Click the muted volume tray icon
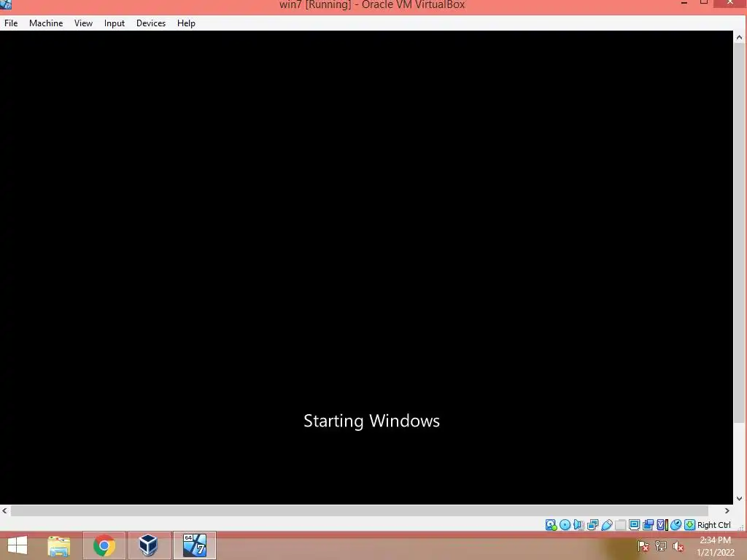This screenshot has width=747, height=560. (x=678, y=546)
